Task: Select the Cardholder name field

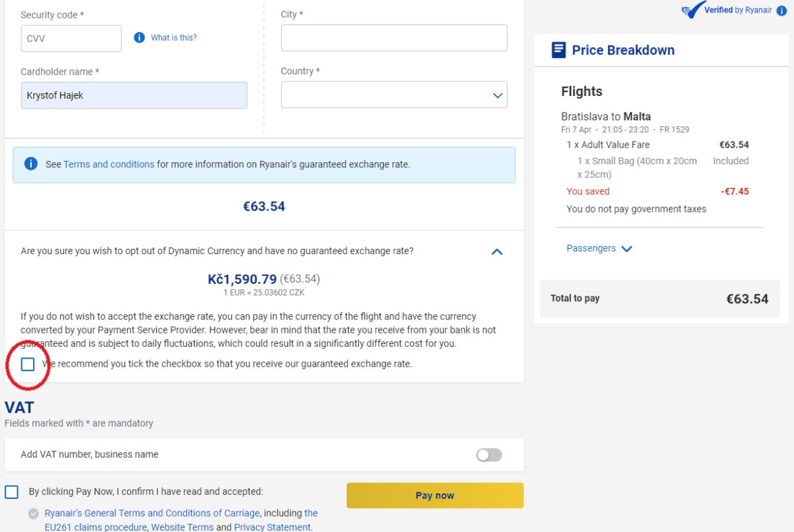Action: click(134, 95)
